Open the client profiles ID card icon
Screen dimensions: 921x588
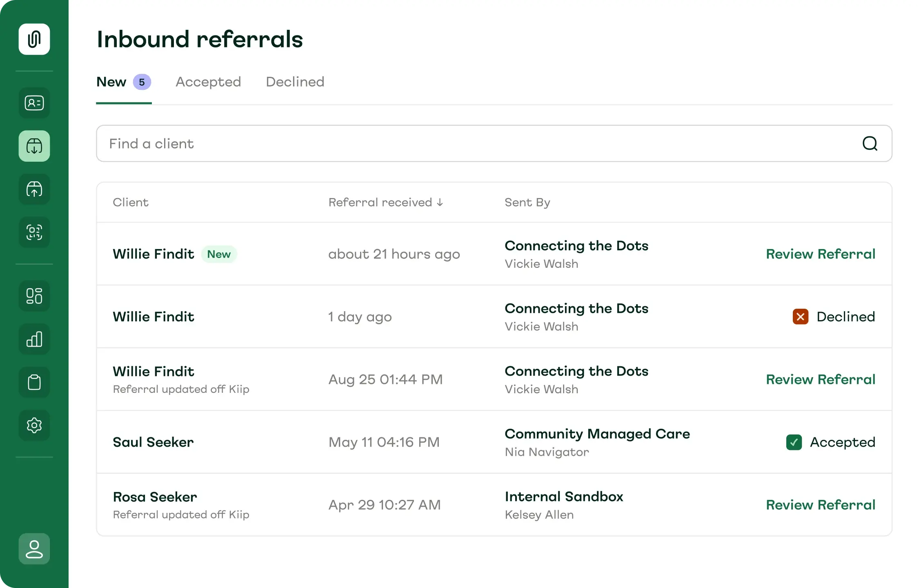click(34, 103)
